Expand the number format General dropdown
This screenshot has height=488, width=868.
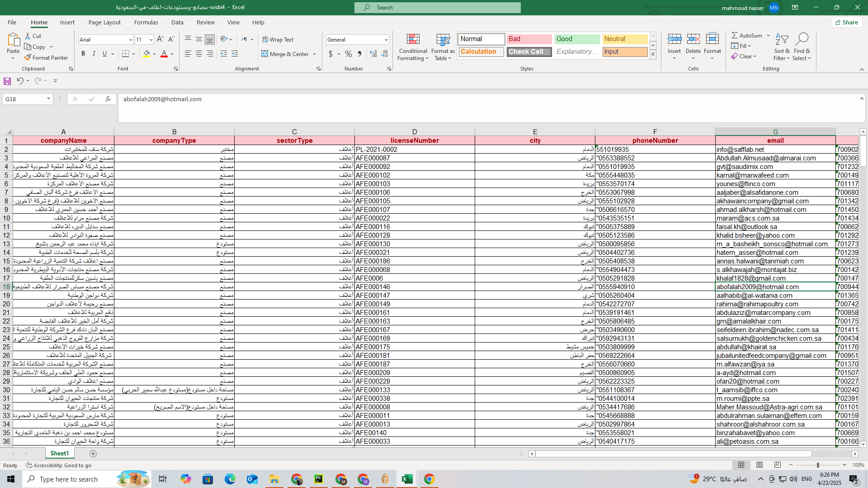tap(386, 40)
